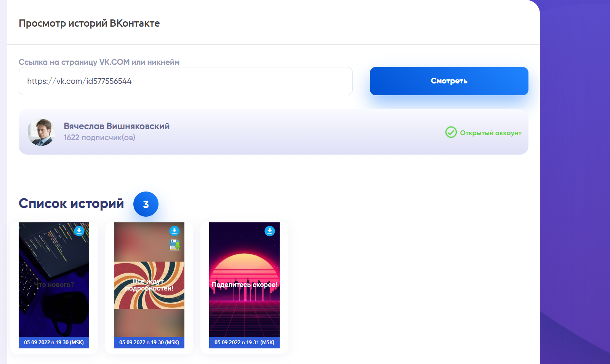Viewport: 610px width, 364px height.
Task: Download the second story with swirl pattern
Action: [175, 231]
